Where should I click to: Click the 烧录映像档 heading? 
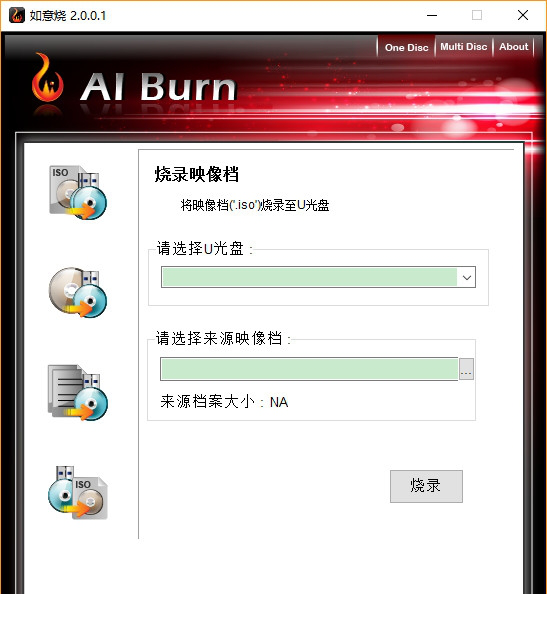(x=197, y=174)
